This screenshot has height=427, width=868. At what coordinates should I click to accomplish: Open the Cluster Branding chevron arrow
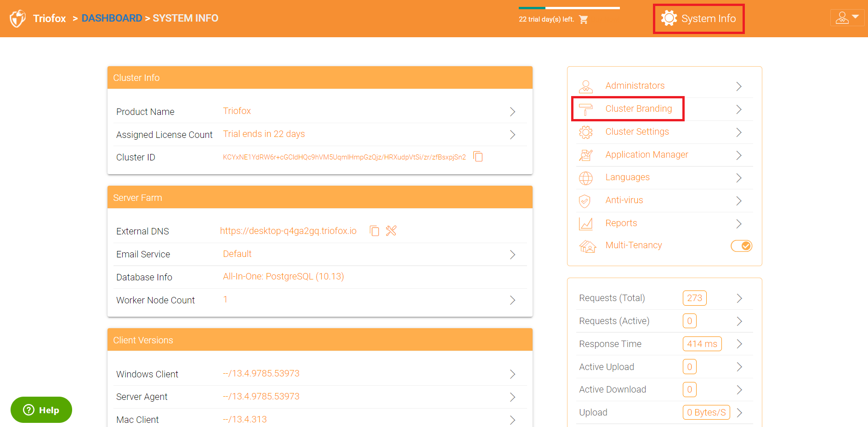pyautogui.click(x=739, y=109)
